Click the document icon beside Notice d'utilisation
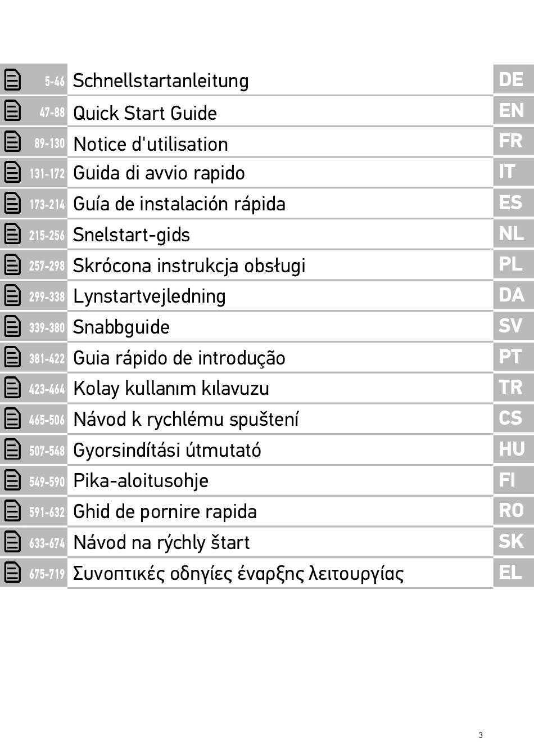 click(x=12, y=142)
